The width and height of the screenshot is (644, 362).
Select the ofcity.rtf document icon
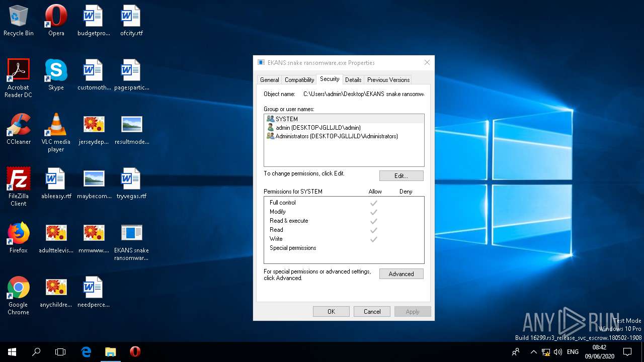[131, 21]
